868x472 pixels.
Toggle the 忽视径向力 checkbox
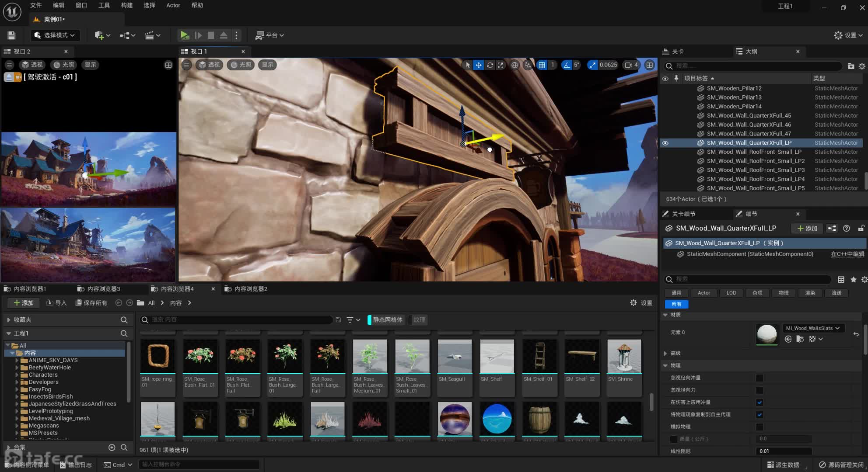click(759, 390)
